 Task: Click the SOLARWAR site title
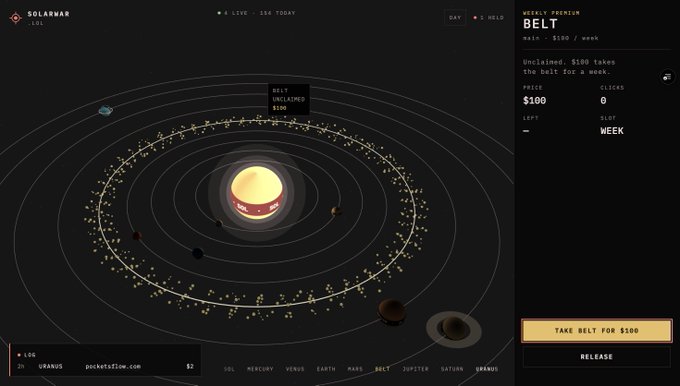coord(49,14)
